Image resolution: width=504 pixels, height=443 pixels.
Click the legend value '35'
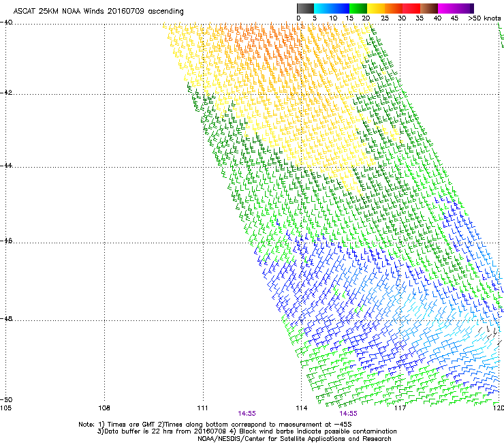click(420, 18)
